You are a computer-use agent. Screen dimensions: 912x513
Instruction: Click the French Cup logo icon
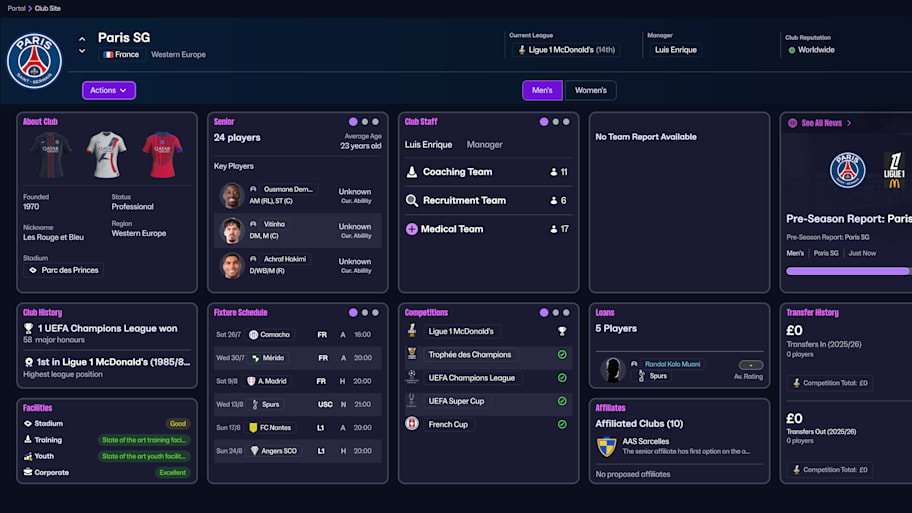tap(412, 423)
